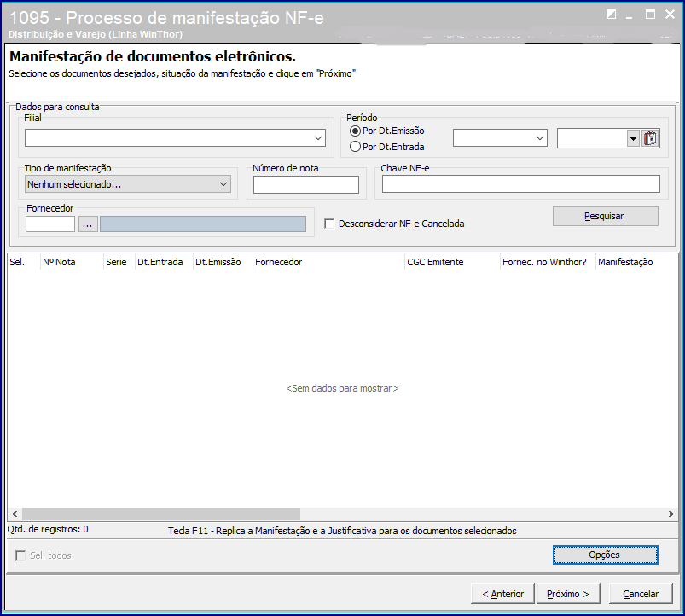Click the Sem dados para mostrar placeholder

tap(342, 388)
